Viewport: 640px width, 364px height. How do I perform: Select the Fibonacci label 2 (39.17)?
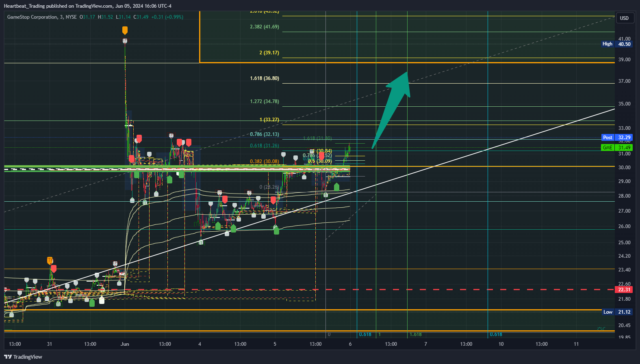pos(269,53)
